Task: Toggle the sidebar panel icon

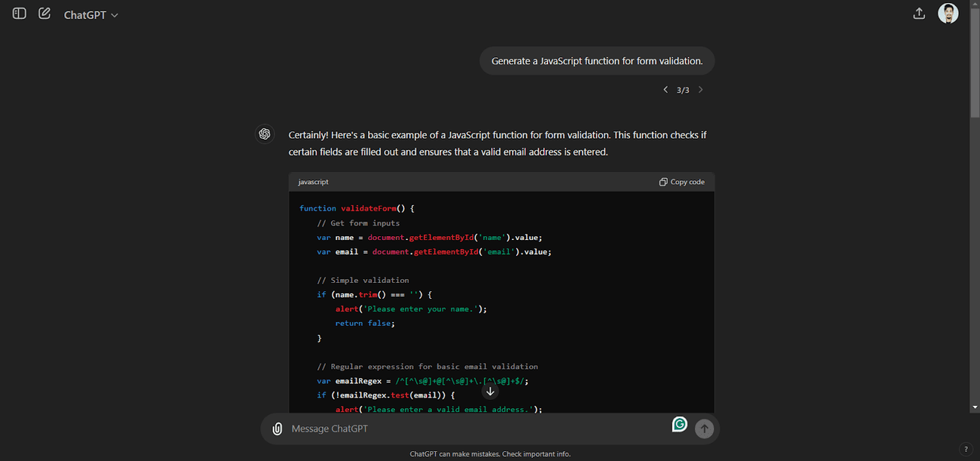Action: pyautogui.click(x=20, y=14)
